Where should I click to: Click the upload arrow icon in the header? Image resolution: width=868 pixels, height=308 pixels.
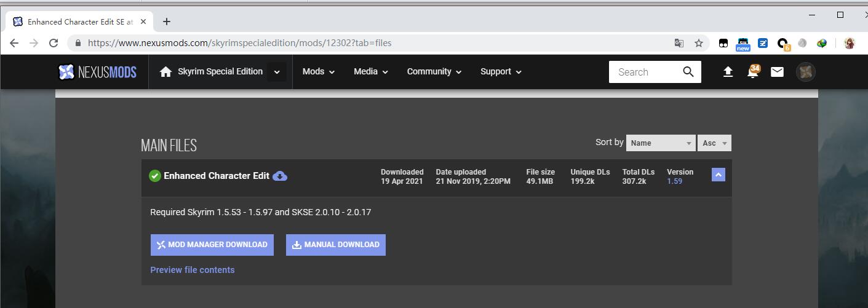point(728,72)
